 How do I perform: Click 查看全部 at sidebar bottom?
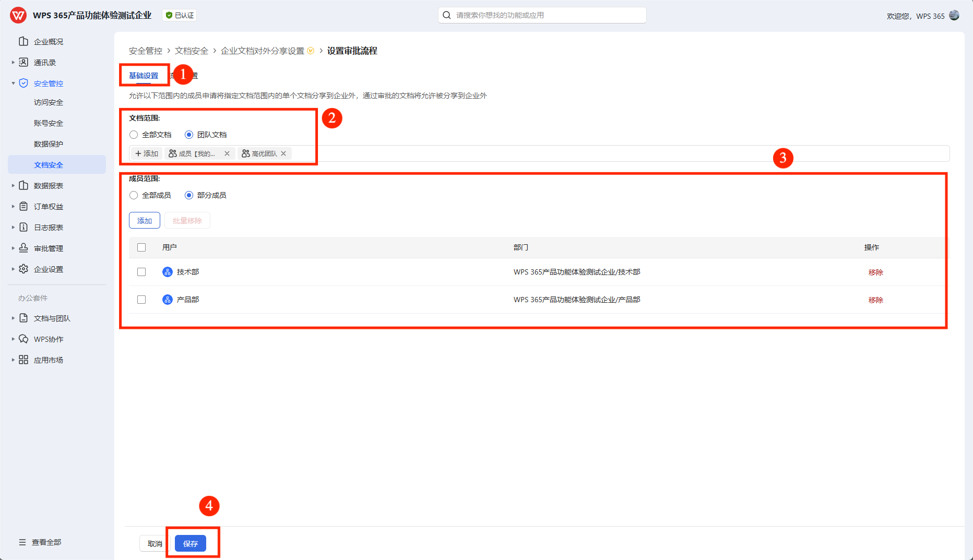(x=46, y=542)
